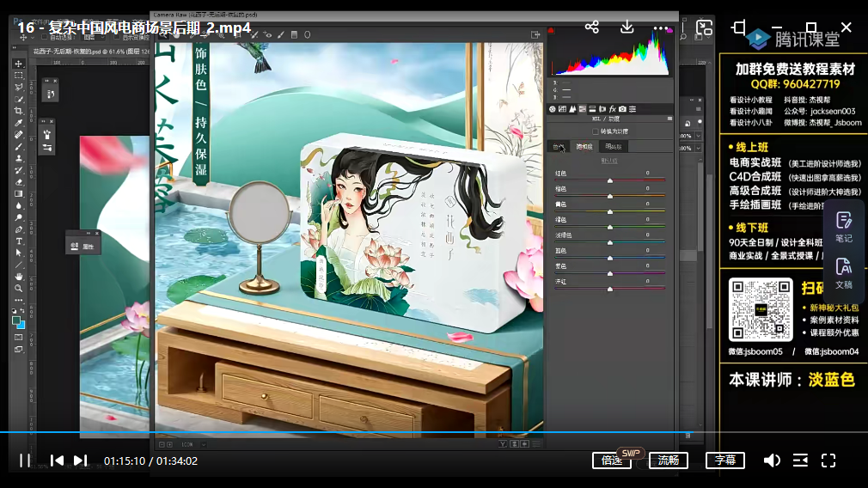This screenshot has width=868, height=488.
Task: Click the 默认值 defaults link
Action: coord(609,161)
